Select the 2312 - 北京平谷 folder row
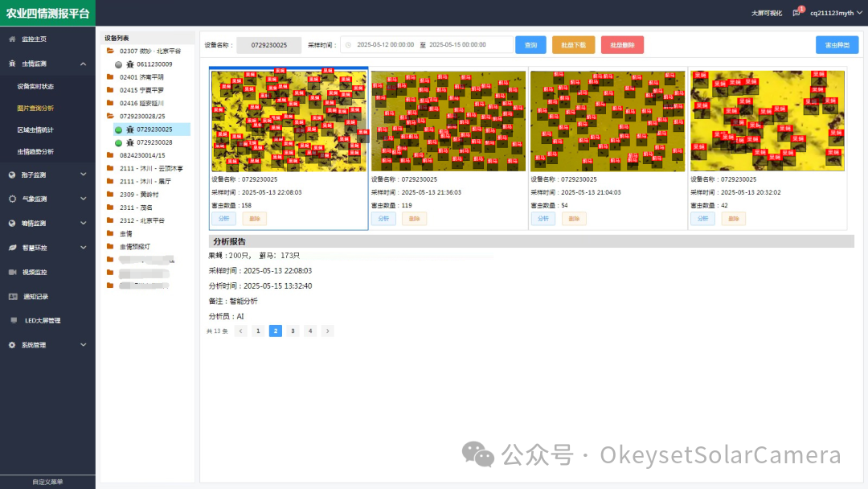Screen dimensions: 868x489 (142, 220)
